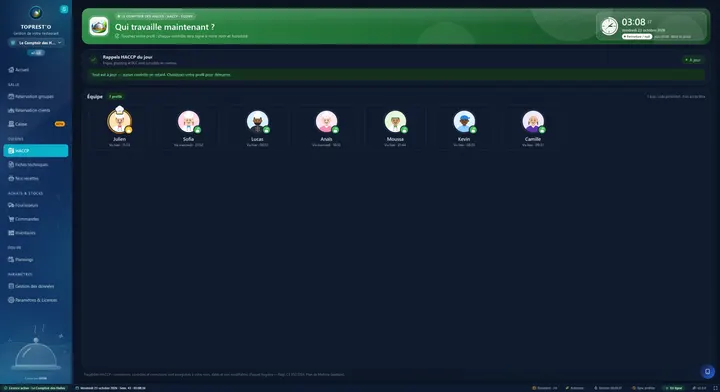
Task: Toggle fullscreen icon in status bar
Action: pyautogui.click(x=715, y=388)
